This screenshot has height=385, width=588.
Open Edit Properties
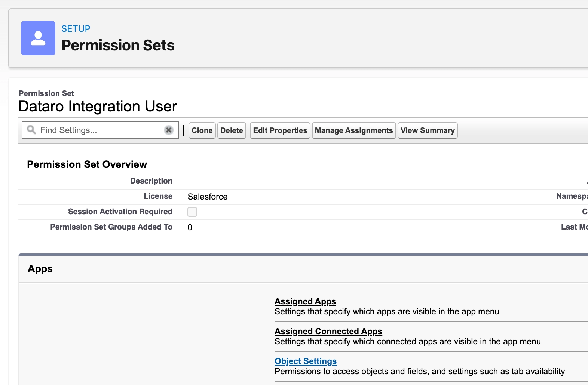click(x=280, y=130)
